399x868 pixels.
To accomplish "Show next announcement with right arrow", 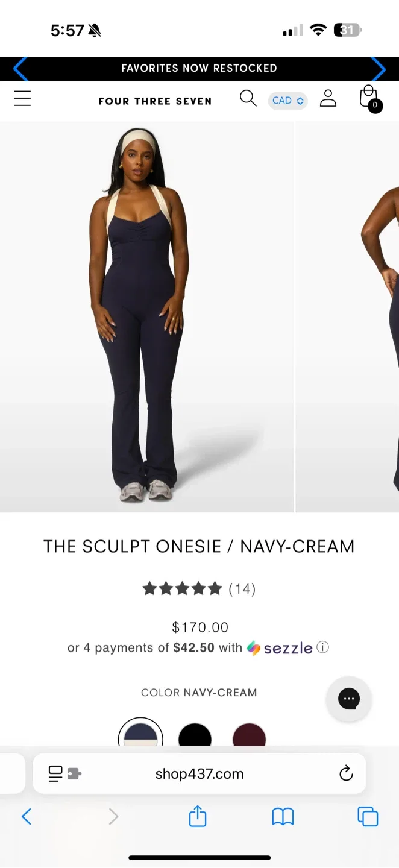I will click(378, 69).
